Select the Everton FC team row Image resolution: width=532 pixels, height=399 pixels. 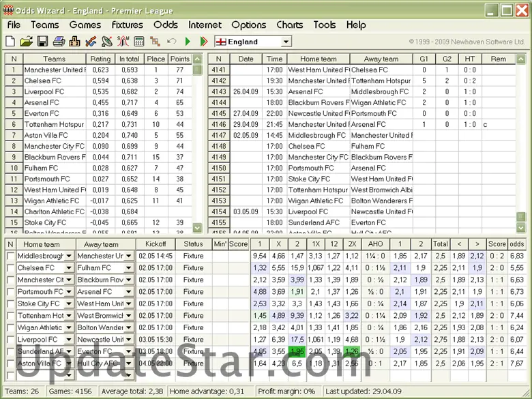pos(99,114)
